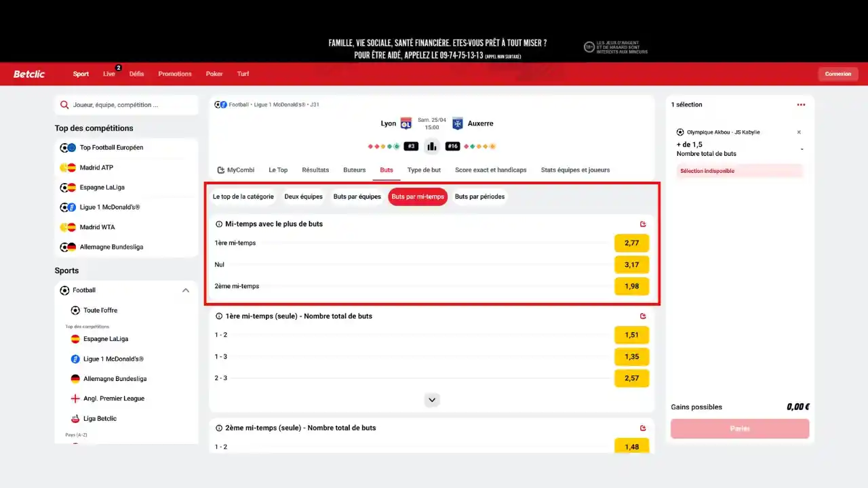This screenshot has height=488, width=868.
Task: Open the Live section in the header
Action: (109, 74)
